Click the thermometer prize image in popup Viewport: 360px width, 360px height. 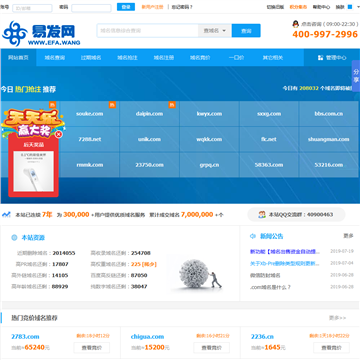[33, 172]
